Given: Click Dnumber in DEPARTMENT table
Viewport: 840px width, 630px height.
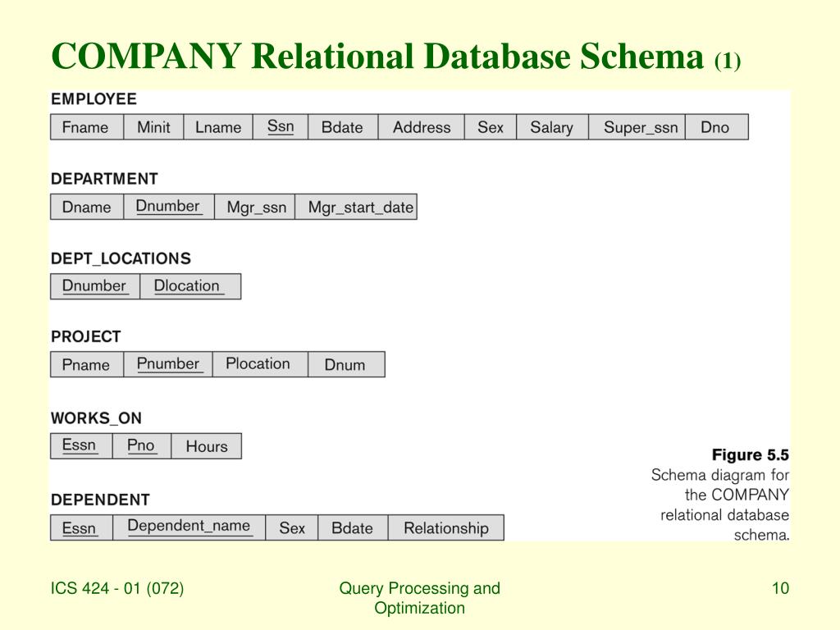Looking at the screenshot, I should click(x=169, y=207).
